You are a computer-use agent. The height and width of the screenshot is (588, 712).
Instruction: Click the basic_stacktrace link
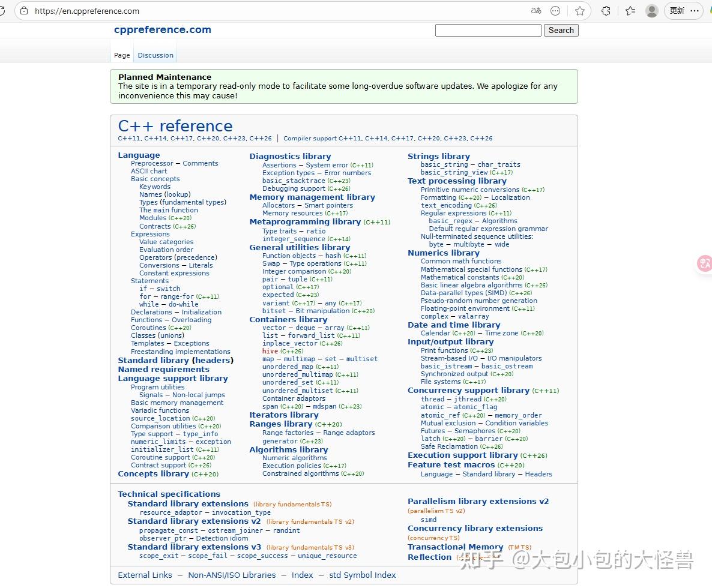[294, 181]
